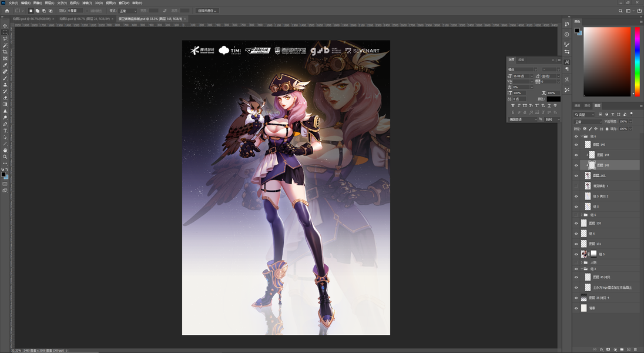Hide the 图层 144 layer
The width and height of the screenshot is (644, 353).
tap(576, 155)
